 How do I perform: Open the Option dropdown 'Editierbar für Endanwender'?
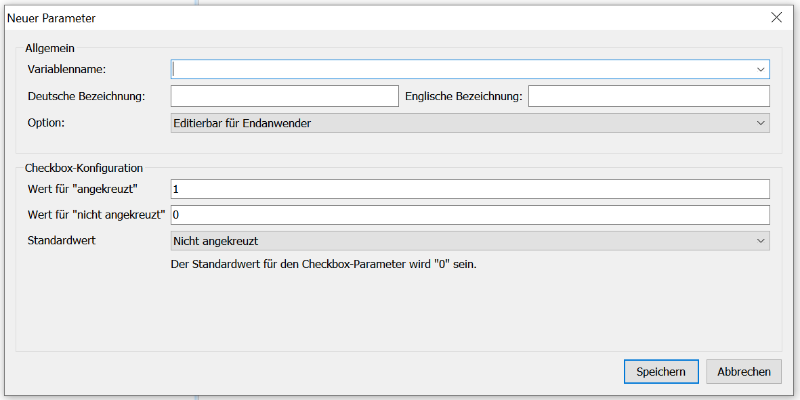[470, 123]
